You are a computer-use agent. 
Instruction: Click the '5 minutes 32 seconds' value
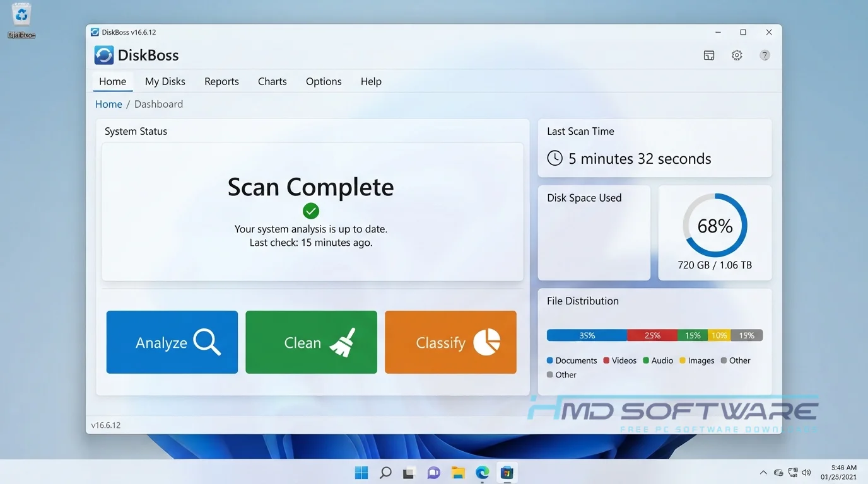click(640, 159)
